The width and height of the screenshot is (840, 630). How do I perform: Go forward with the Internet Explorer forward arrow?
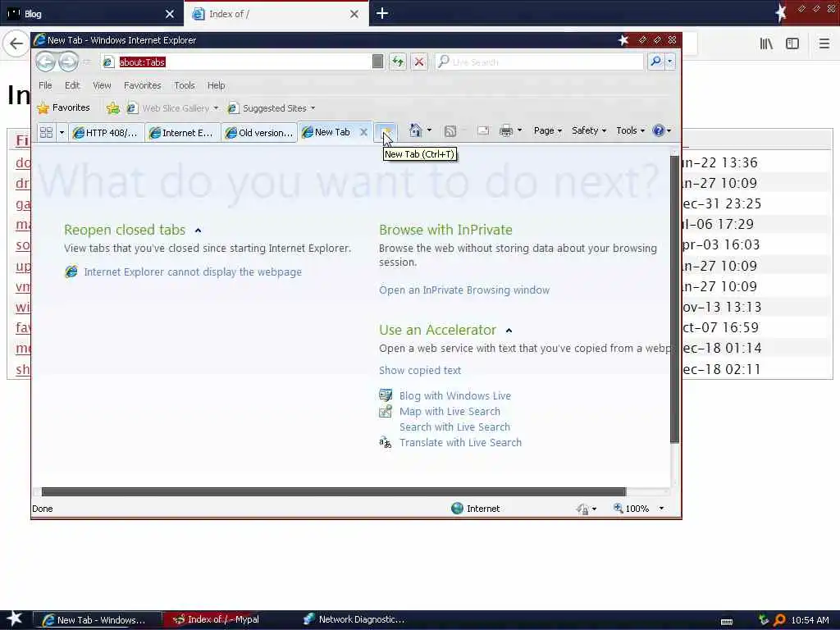(69, 62)
